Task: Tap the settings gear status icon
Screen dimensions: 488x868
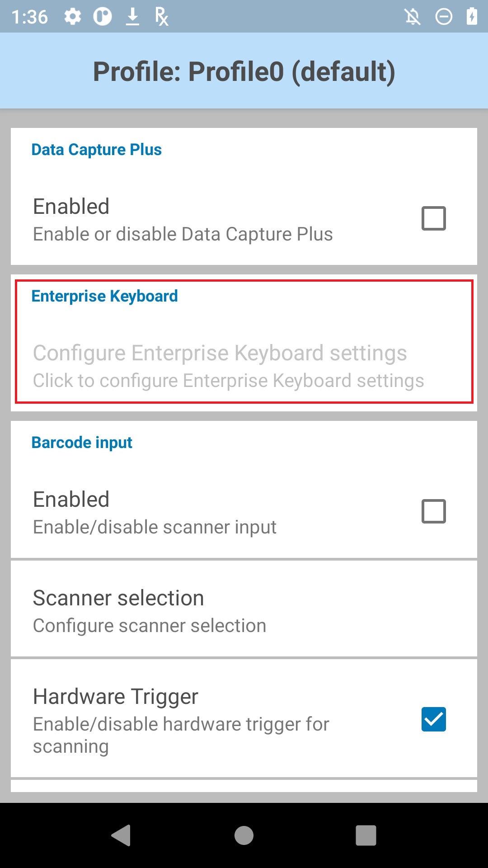Action: coord(73,17)
